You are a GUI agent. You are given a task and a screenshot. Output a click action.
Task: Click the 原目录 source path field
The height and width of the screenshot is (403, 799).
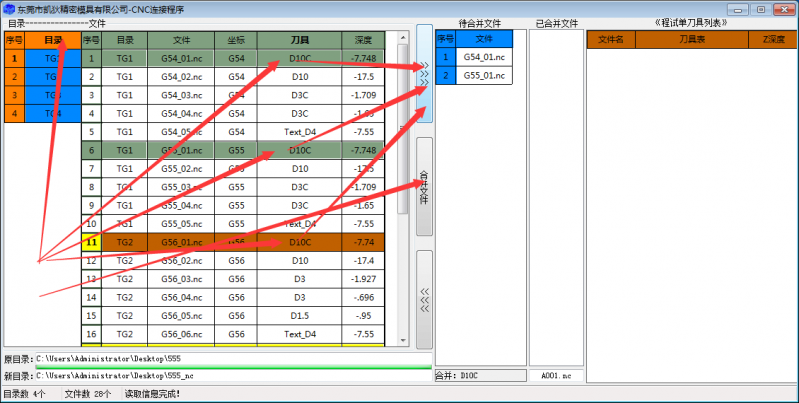point(232,357)
